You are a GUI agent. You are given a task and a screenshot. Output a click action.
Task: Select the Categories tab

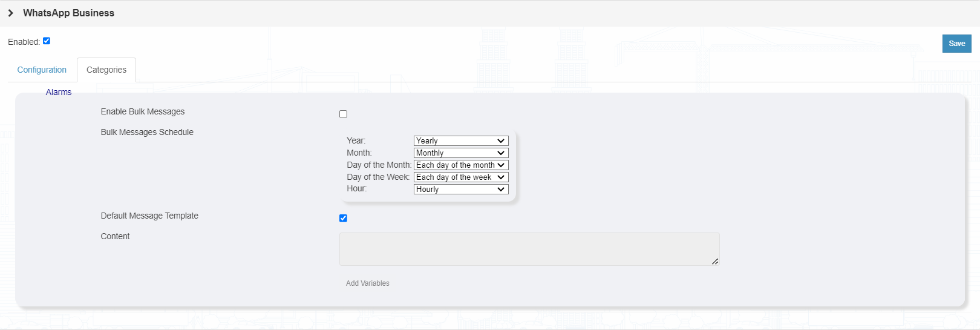[x=106, y=70]
